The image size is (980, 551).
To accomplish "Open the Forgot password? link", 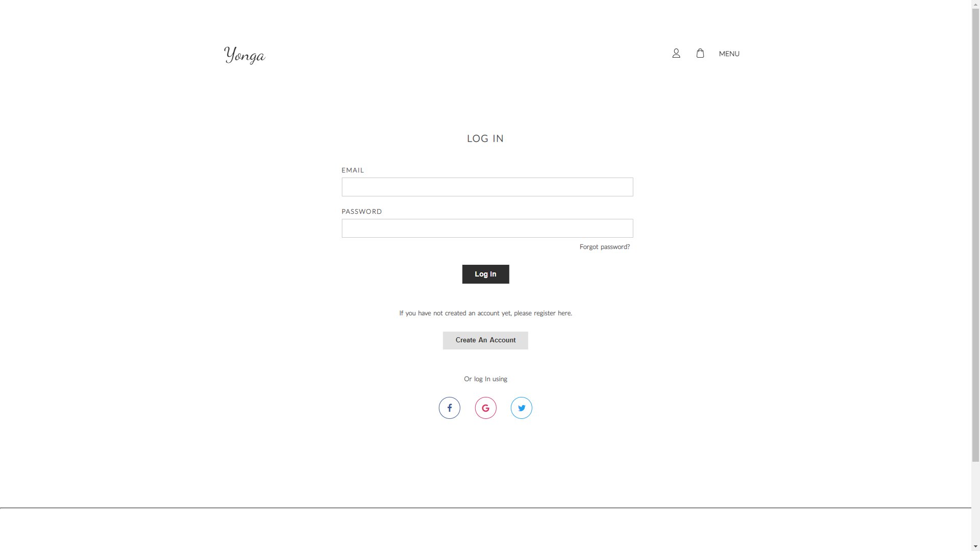I will (x=604, y=247).
